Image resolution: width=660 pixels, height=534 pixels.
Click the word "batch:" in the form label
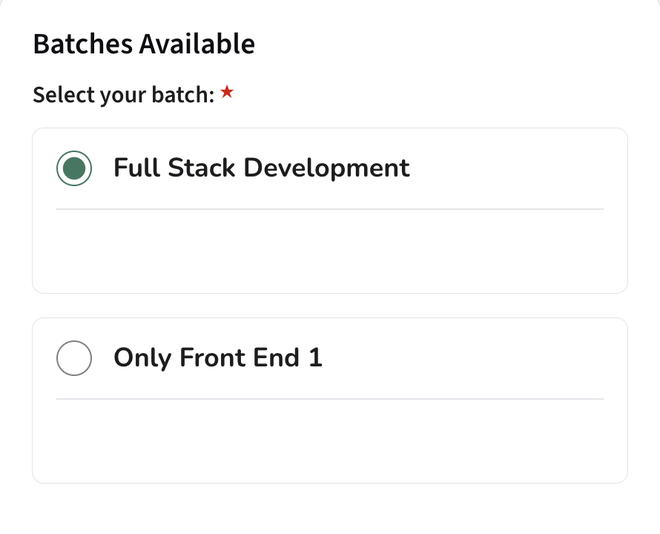tap(183, 95)
